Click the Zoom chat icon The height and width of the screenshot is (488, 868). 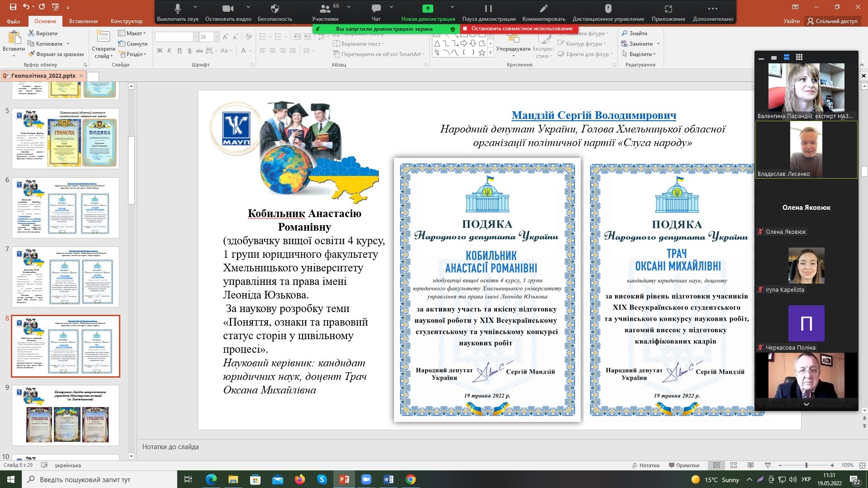(376, 9)
